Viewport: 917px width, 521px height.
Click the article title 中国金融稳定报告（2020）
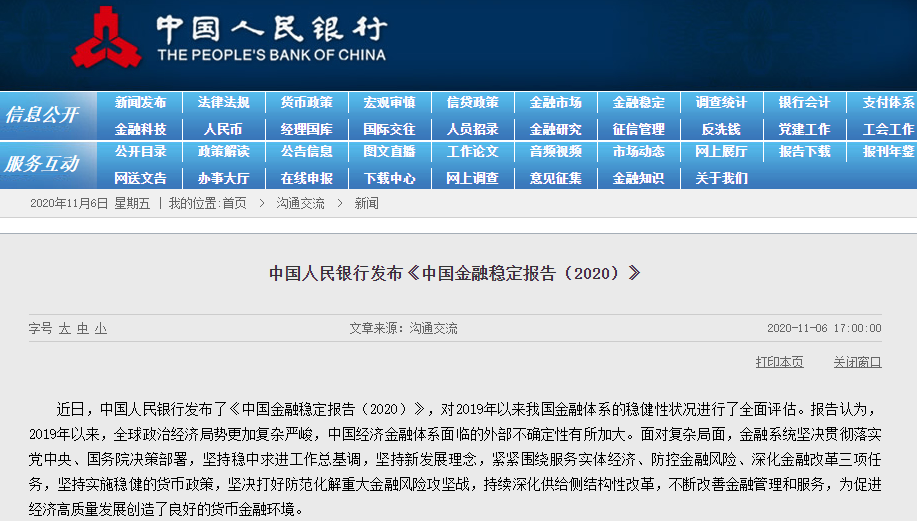tap(453, 273)
